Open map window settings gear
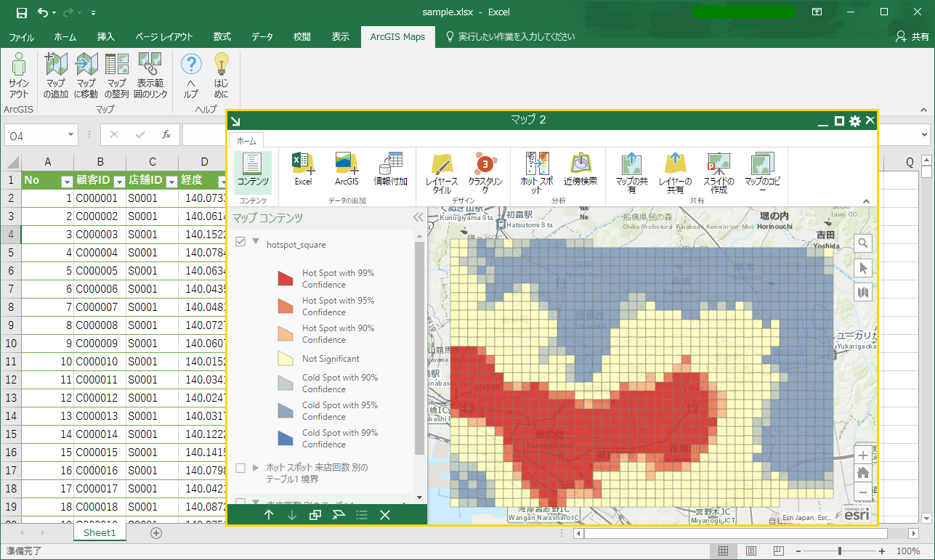935x560 pixels. click(x=855, y=121)
